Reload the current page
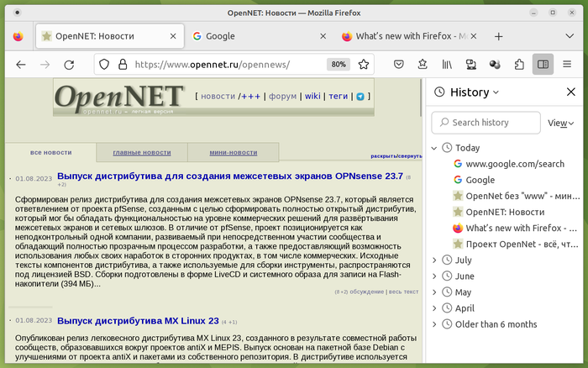 69,64
